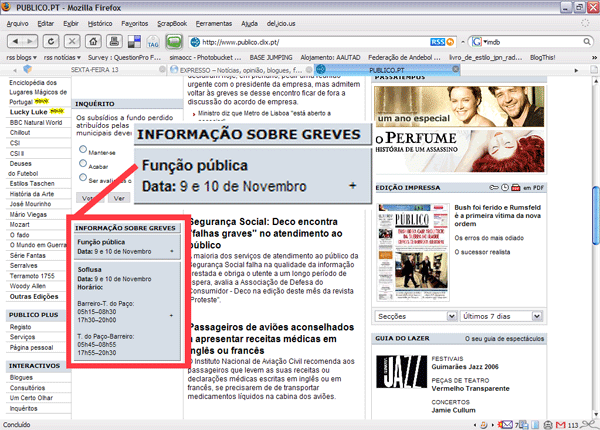
Task: Open the red PDF icon in Edição Impressa
Action: coord(516,187)
